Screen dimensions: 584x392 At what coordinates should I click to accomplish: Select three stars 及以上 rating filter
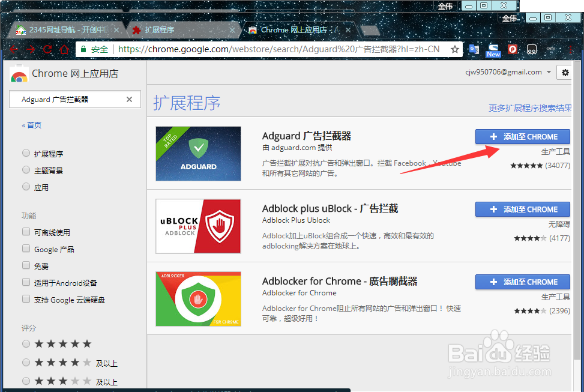[x=26, y=381]
